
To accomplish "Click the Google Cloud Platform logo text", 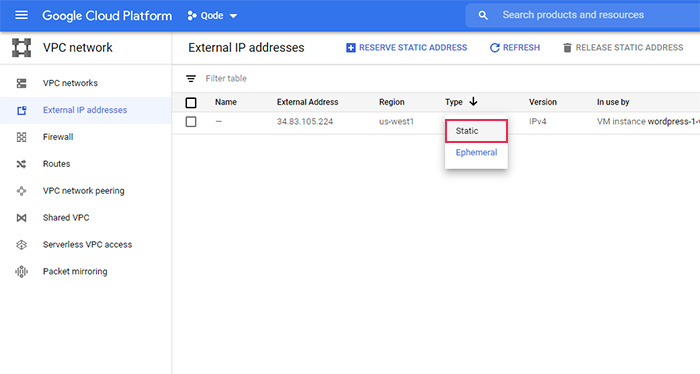I will pyautogui.click(x=107, y=16).
